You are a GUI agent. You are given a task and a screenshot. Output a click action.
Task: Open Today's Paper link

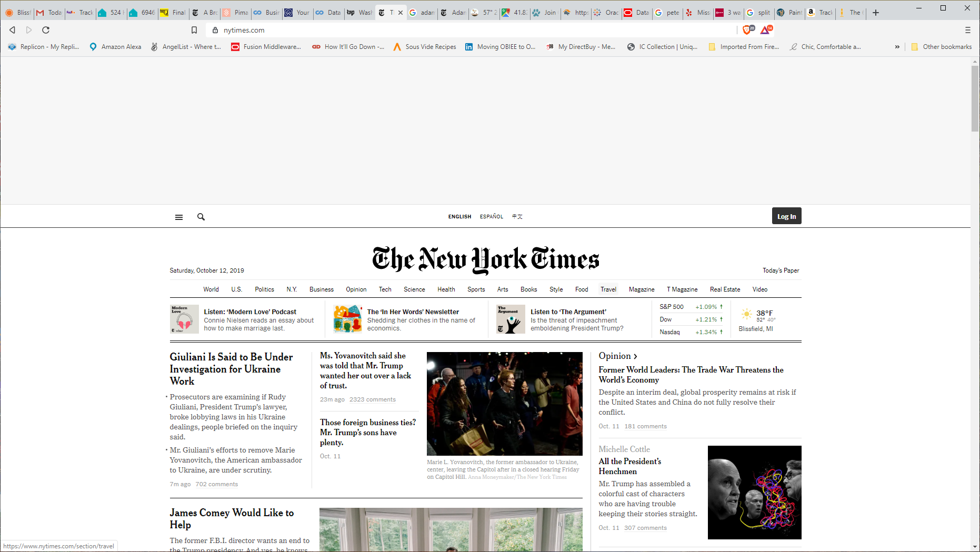[x=781, y=270]
